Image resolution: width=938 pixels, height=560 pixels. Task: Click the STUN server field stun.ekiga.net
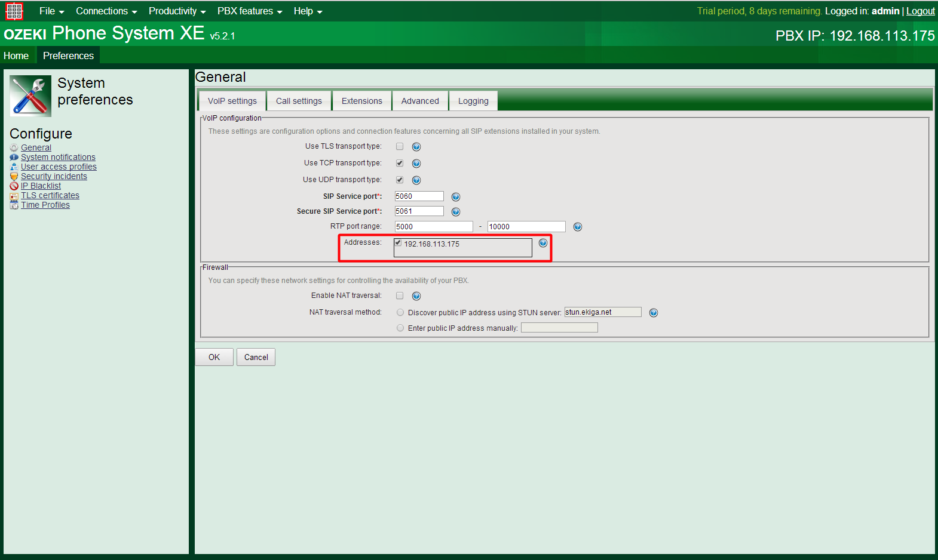pos(603,312)
